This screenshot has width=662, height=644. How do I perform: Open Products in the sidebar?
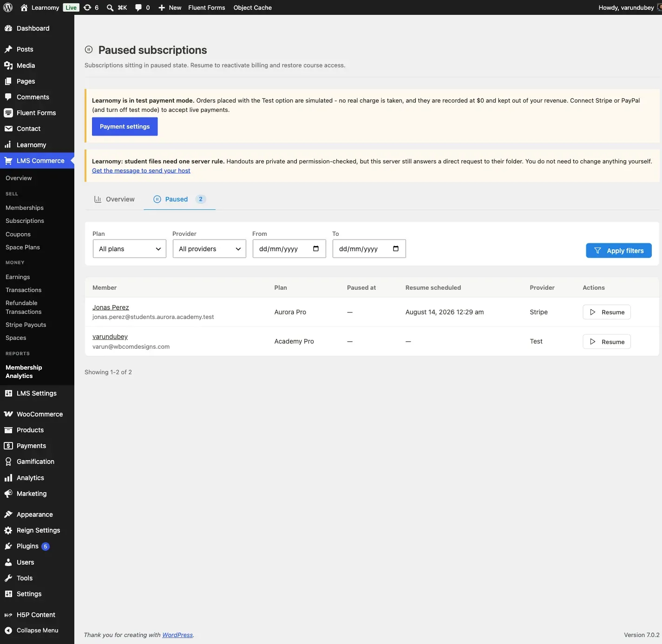tap(37, 430)
